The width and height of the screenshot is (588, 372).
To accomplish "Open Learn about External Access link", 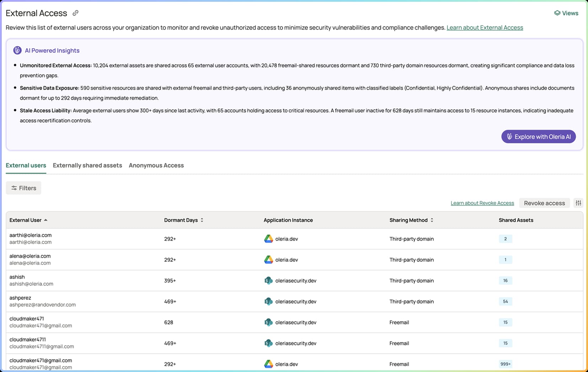I will [x=485, y=28].
